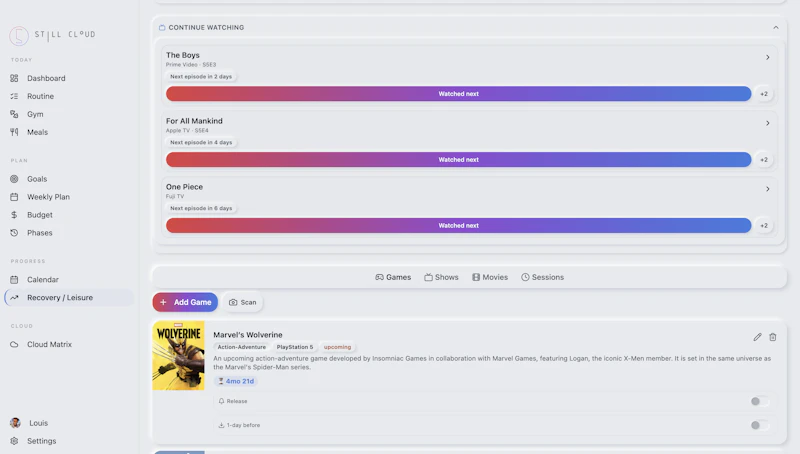
Task: Click the Budget dollar icon
Action: pyautogui.click(x=14, y=215)
